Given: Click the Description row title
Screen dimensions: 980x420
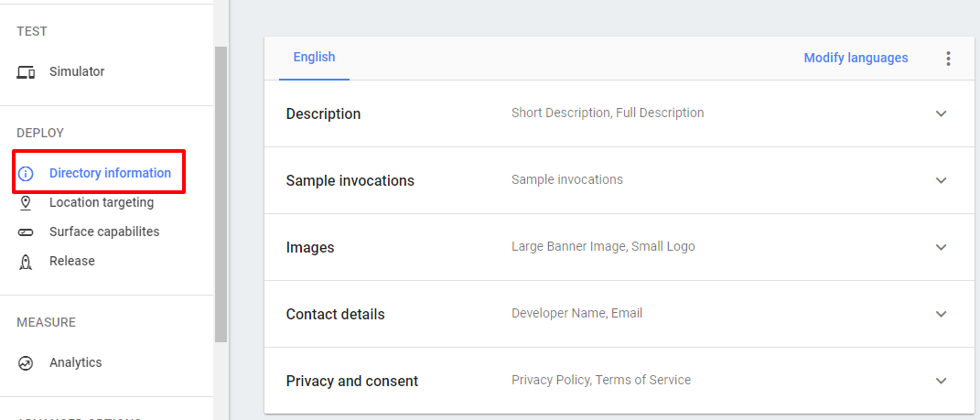Looking at the screenshot, I should pos(323,114).
